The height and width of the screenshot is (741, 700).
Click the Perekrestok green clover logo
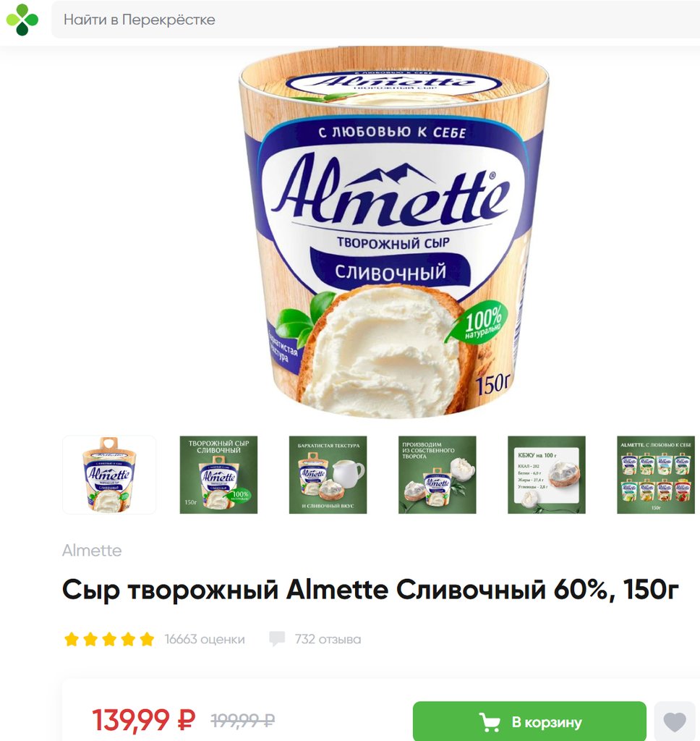[x=22, y=20]
